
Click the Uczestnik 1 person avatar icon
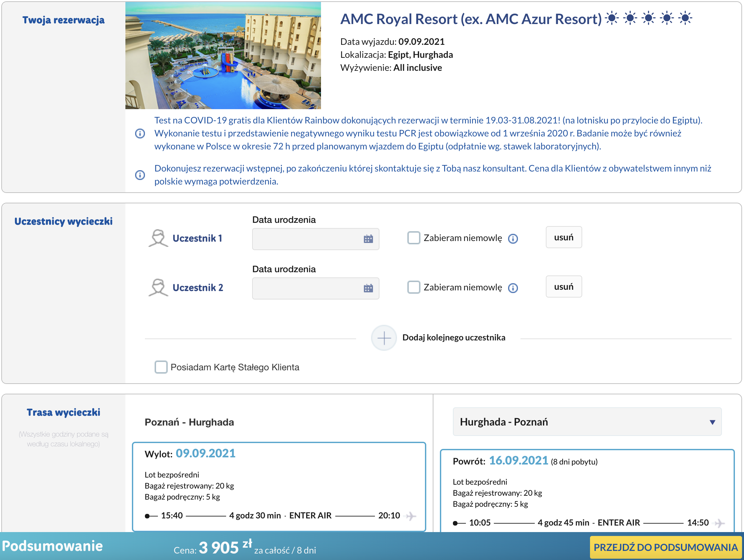click(x=158, y=238)
